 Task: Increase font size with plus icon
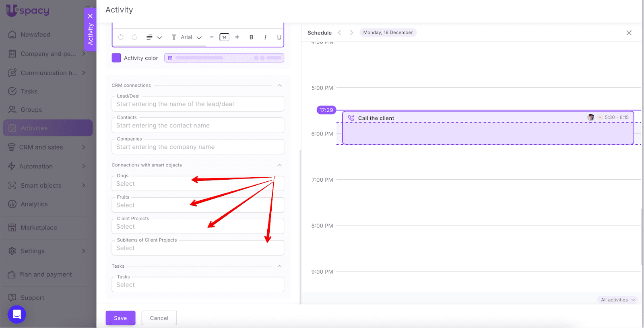[x=237, y=37]
